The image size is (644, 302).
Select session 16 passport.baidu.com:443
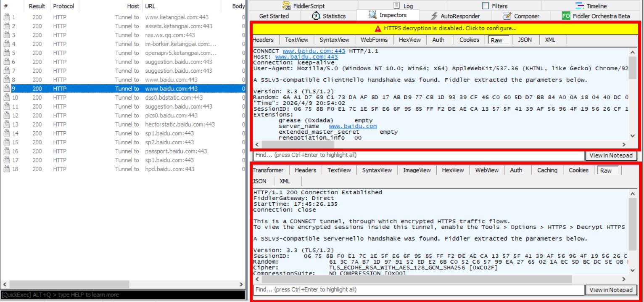(x=176, y=151)
